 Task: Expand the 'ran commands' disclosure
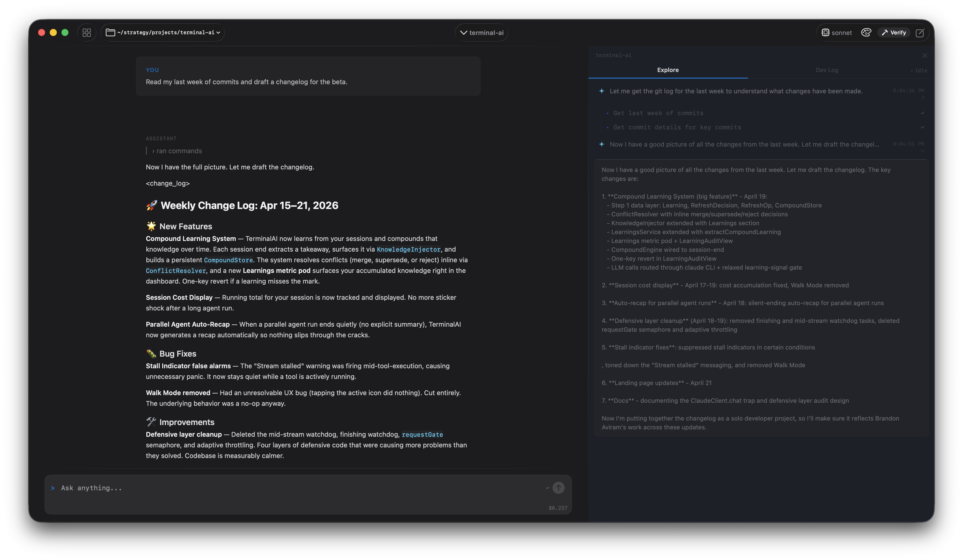click(x=177, y=151)
